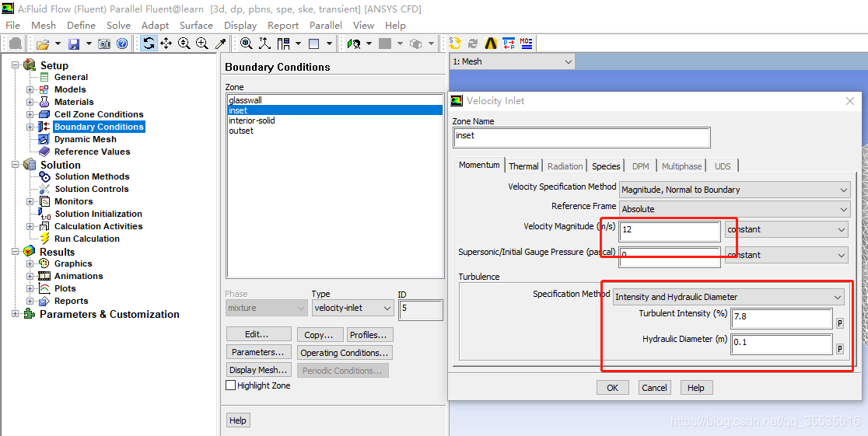Image resolution: width=868 pixels, height=436 pixels.
Task: Click the gray 3D cube toolbar icon
Action: (416, 44)
